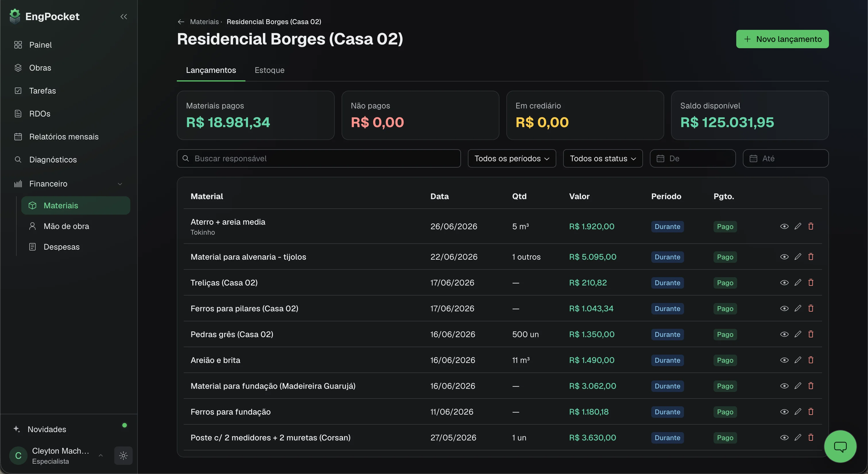Click the Buscar responsável search field
868x474 pixels.
[x=318, y=158]
